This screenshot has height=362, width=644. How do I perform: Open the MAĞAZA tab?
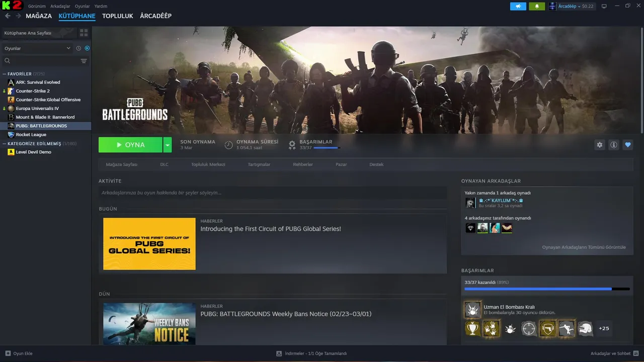click(x=39, y=16)
